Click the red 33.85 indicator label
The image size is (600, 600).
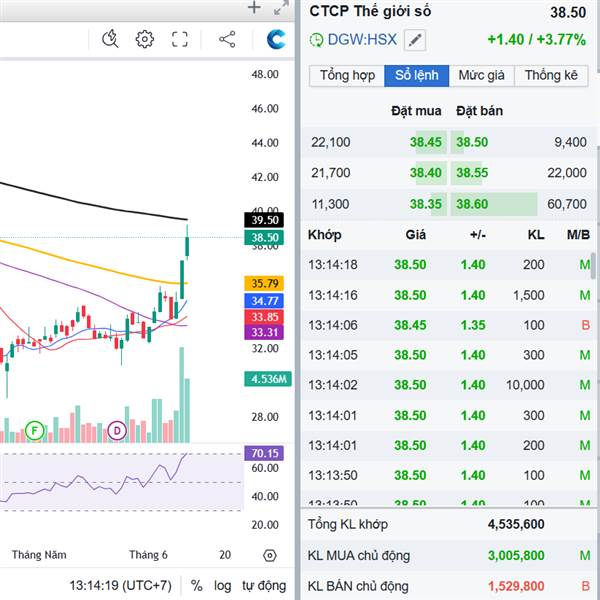264,317
